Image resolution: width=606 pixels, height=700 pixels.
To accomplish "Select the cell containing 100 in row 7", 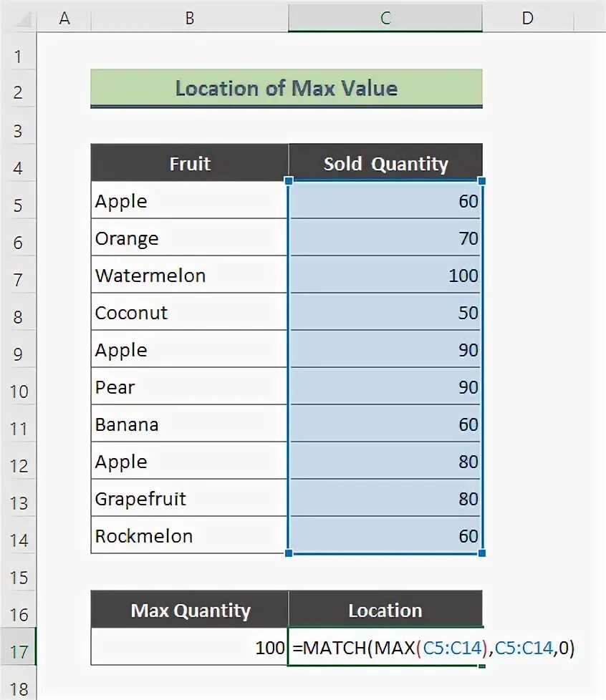I will 385,275.
